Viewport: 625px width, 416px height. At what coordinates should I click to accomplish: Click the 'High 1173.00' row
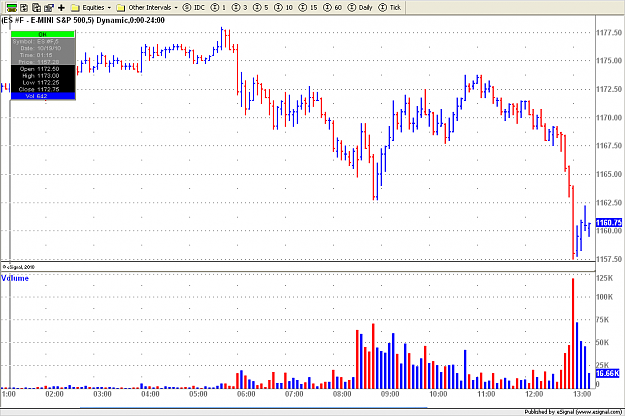click(41, 76)
